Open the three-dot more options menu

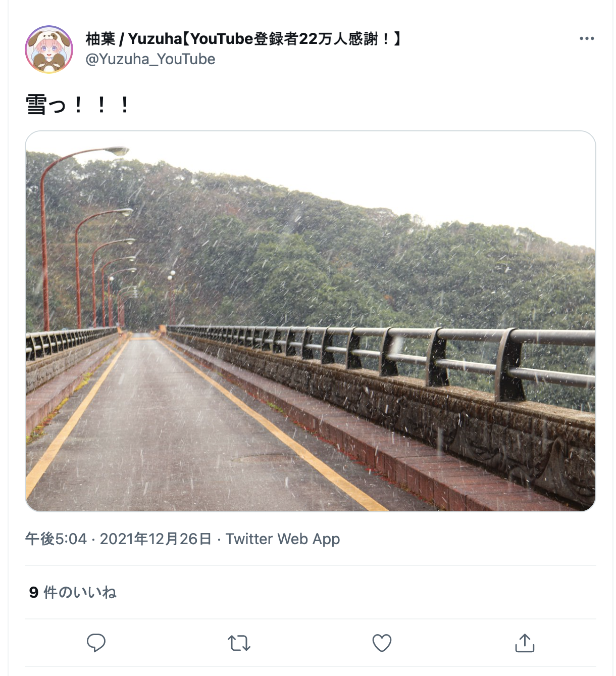tap(587, 38)
